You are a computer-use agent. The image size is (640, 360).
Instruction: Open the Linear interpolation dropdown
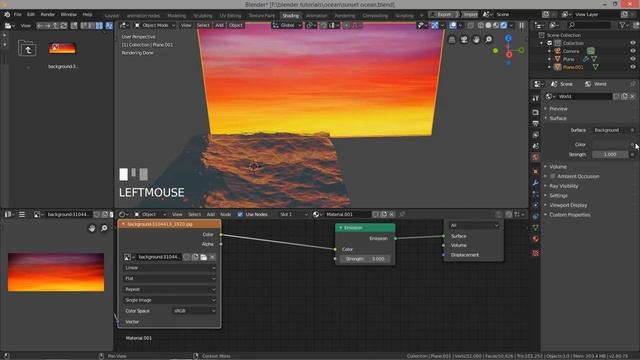(169, 268)
